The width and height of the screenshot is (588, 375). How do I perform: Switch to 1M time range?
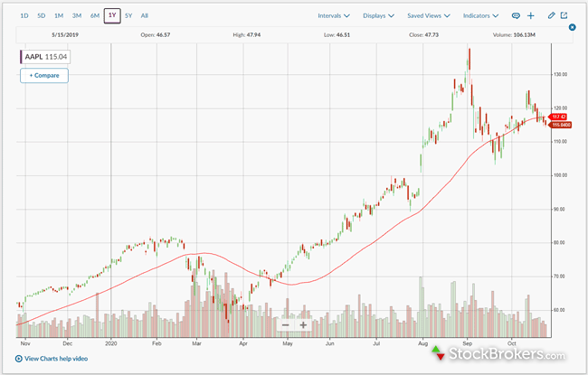point(59,15)
